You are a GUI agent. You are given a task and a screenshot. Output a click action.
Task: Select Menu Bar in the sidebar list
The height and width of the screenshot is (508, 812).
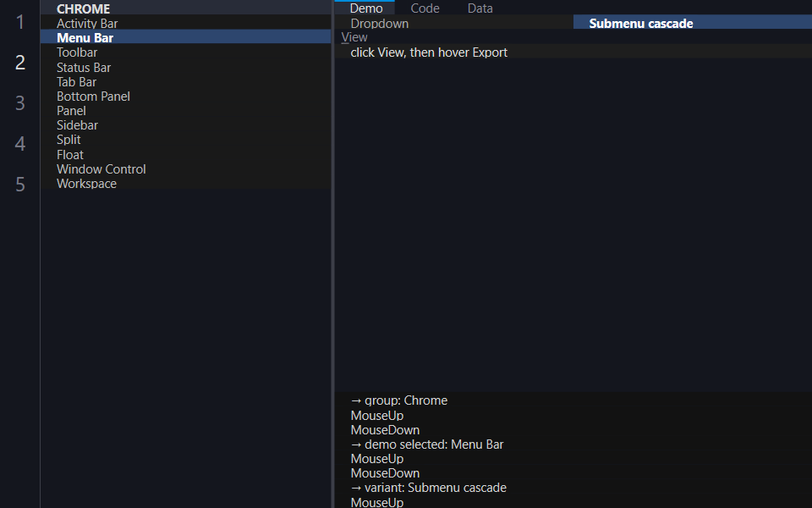(x=185, y=38)
